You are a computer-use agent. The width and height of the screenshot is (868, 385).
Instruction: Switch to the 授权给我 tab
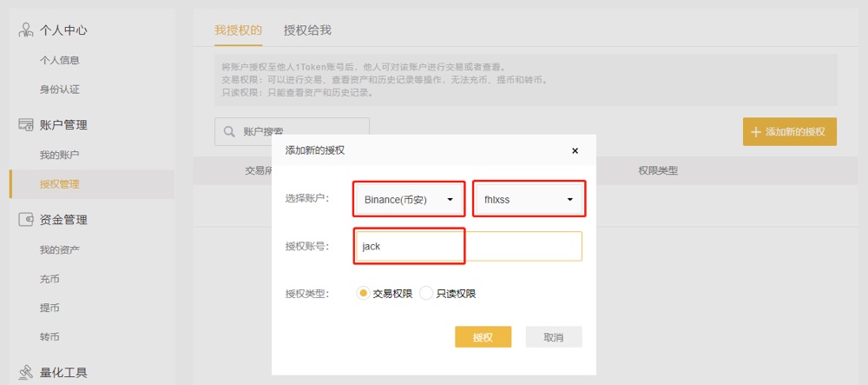(x=307, y=30)
